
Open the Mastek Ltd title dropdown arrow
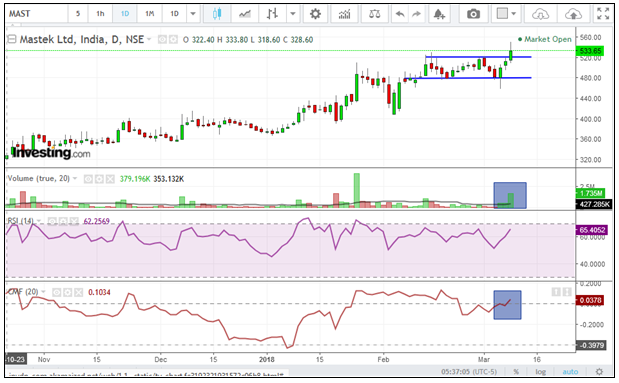(149, 39)
